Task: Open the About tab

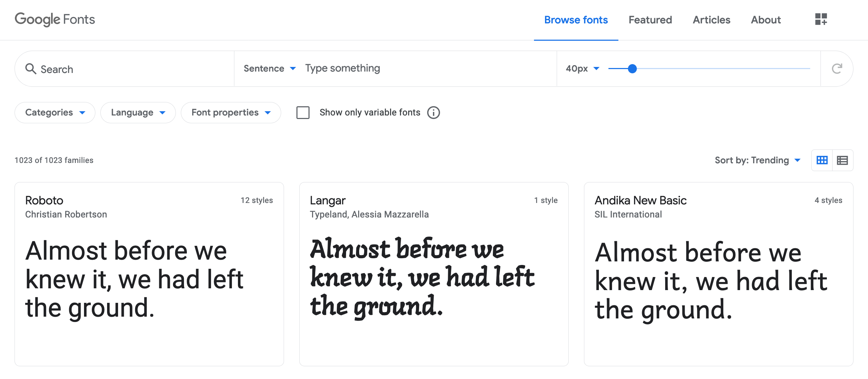Action: click(x=766, y=20)
